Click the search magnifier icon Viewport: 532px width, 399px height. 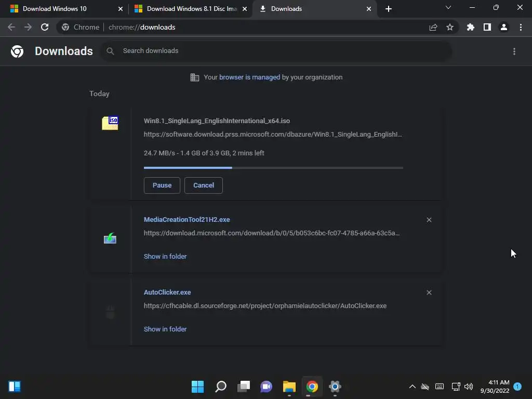click(110, 51)
